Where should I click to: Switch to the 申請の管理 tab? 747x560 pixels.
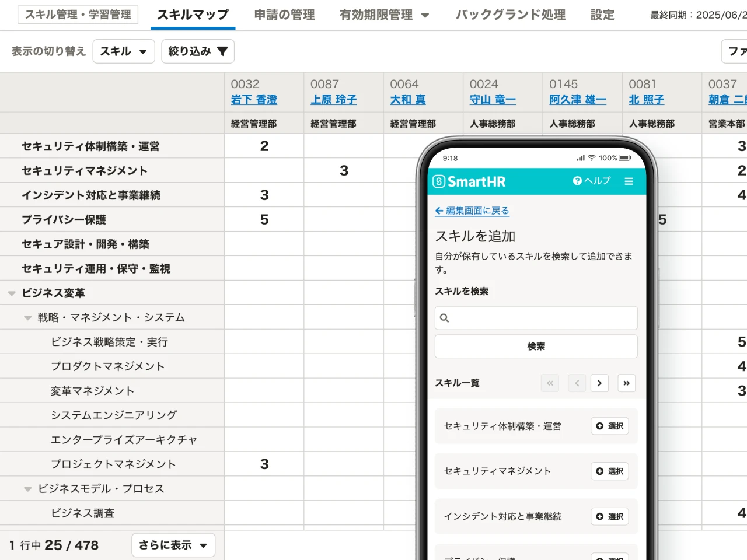click(284, 16)
